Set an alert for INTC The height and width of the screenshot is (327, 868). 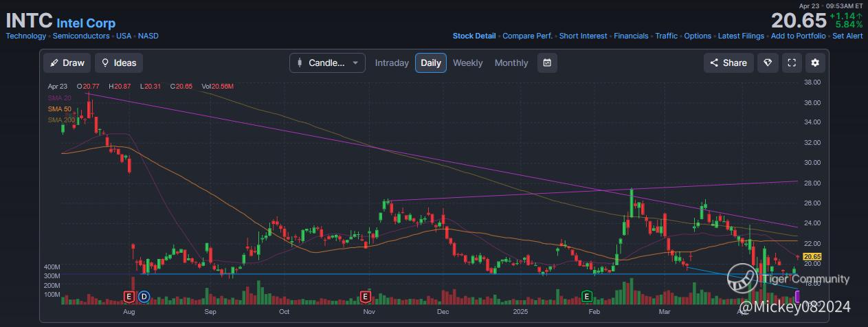click(x=847, y=36)
